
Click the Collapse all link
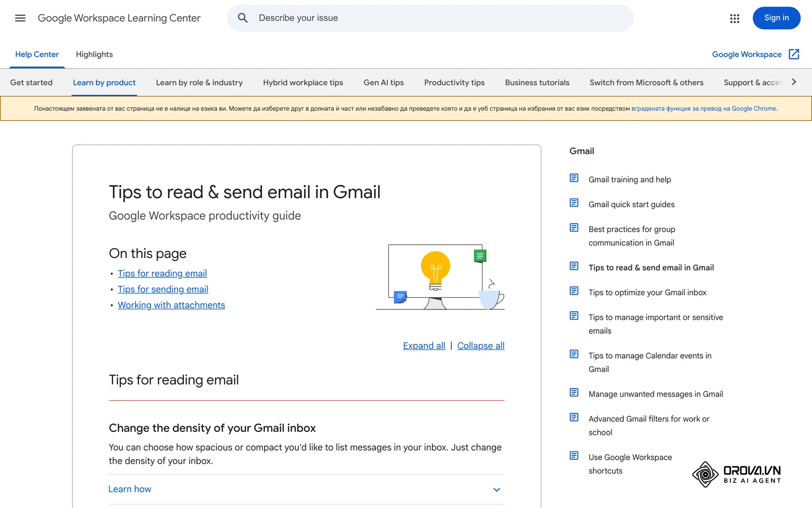tap(481, 346)
